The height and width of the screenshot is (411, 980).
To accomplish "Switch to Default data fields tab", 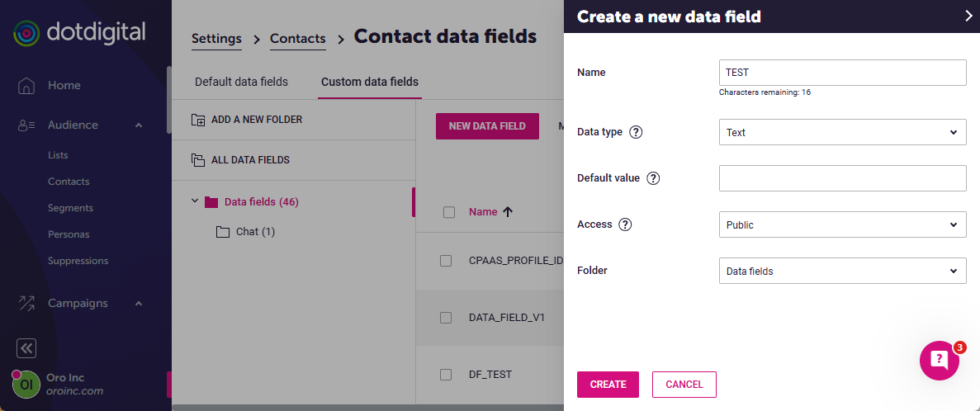I will click(x=241, y=82).
